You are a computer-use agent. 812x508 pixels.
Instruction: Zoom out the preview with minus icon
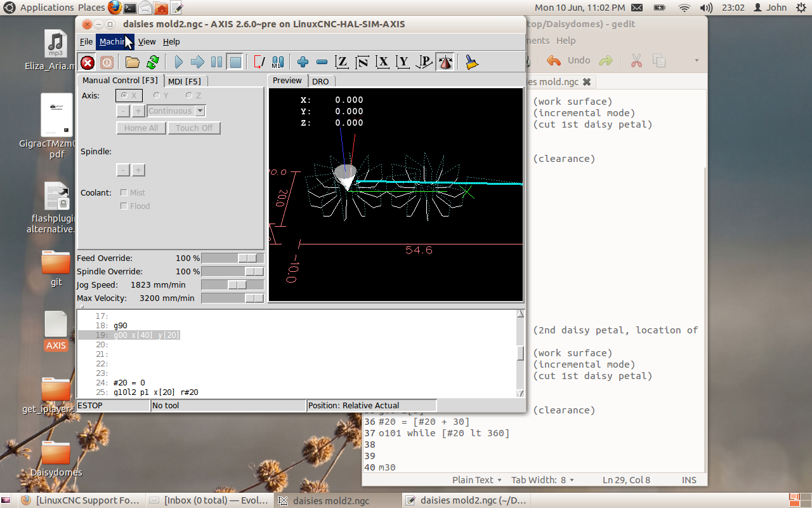coord(322,62)
